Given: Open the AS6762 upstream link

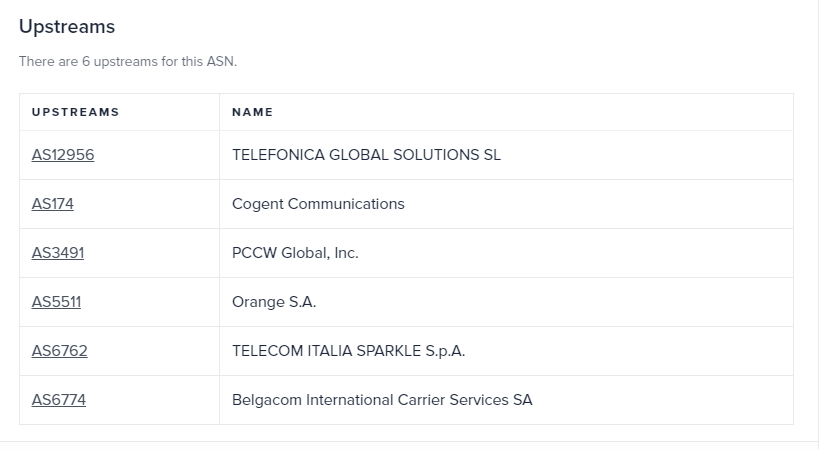Looking at the screenshot, I should (x=59, y=351).
